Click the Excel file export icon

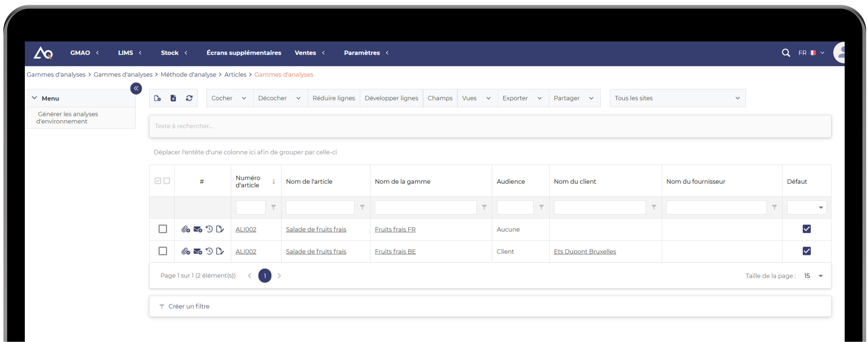coord(173,98)
